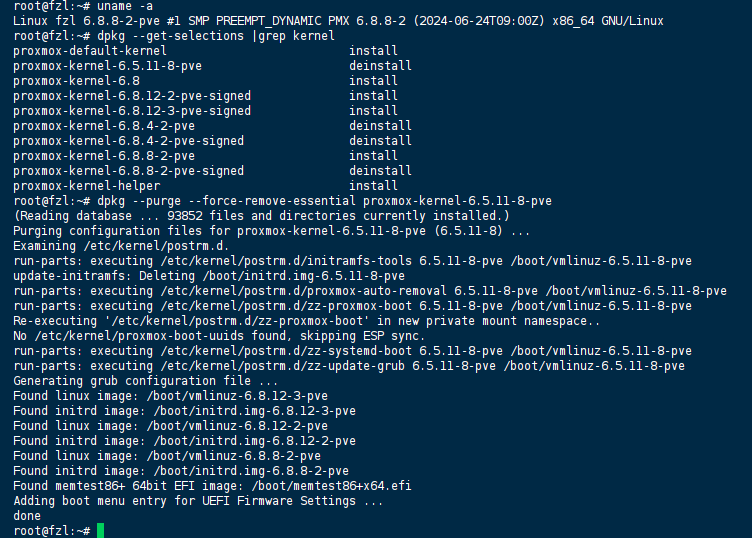The image size is (752, 538).
Task: Click the 'skipping ESP sync' message line
Action: [219, 336]
